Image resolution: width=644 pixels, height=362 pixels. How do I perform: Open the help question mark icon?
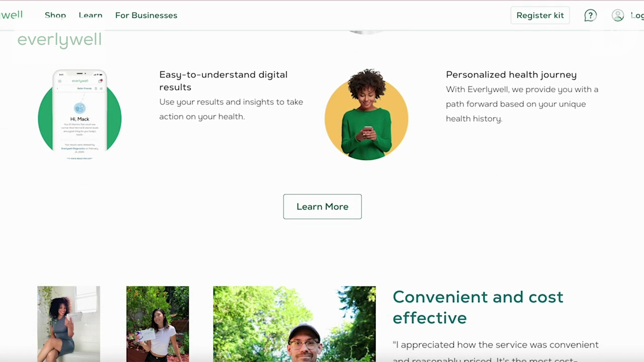coord(590,16)
